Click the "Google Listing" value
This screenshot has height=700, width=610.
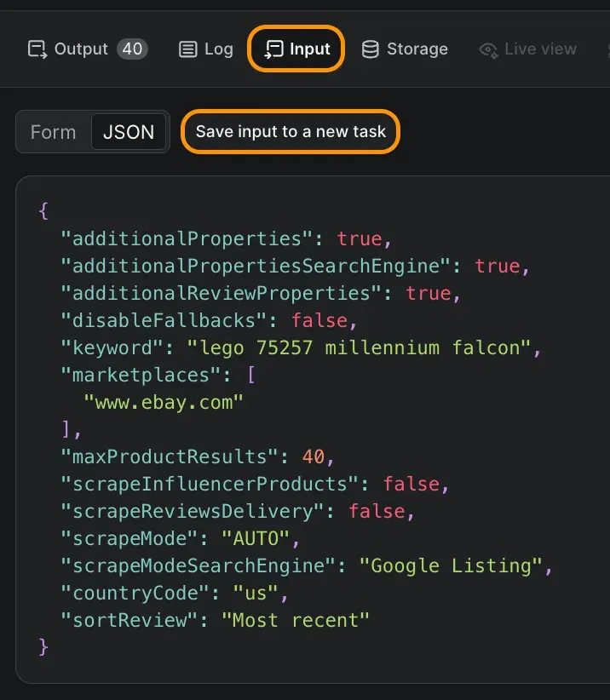pyautogui.click(x=451, y=565)
